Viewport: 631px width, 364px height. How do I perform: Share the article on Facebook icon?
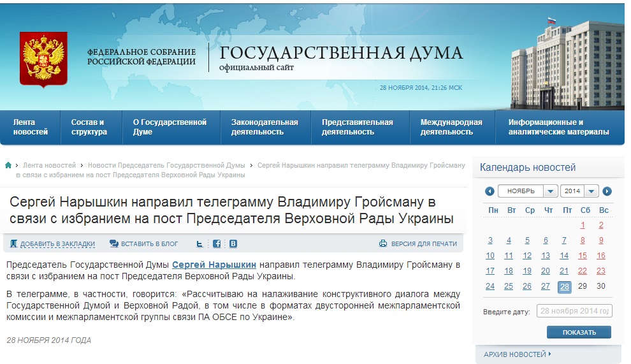coord(217,244)
